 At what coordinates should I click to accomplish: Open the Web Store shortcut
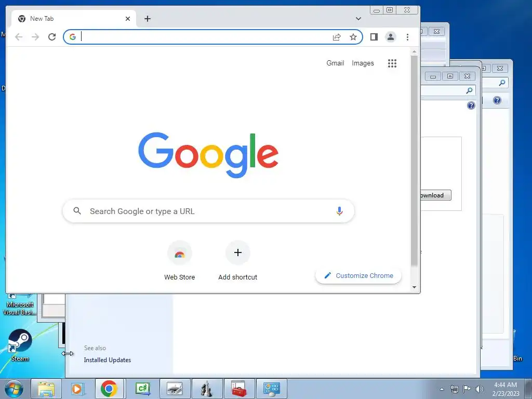179,260
